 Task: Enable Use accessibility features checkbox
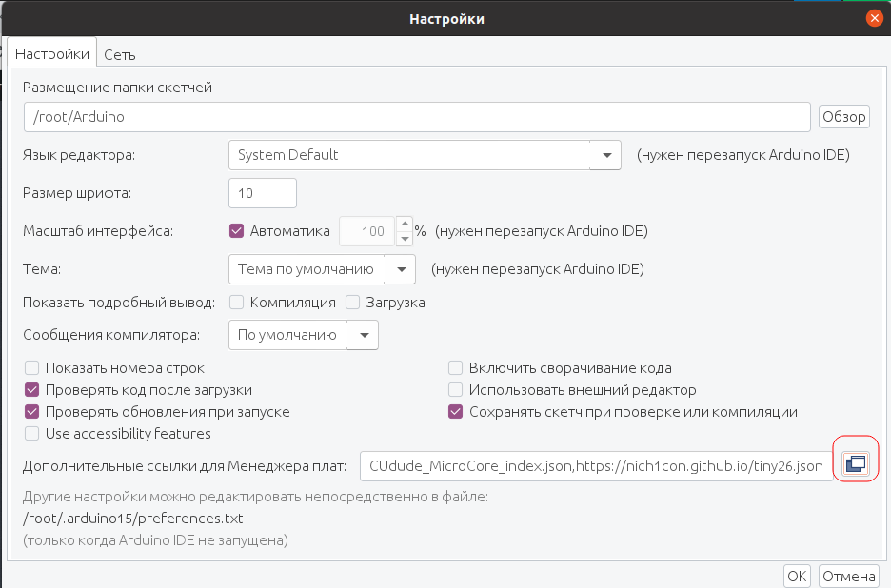coord(32,434)
